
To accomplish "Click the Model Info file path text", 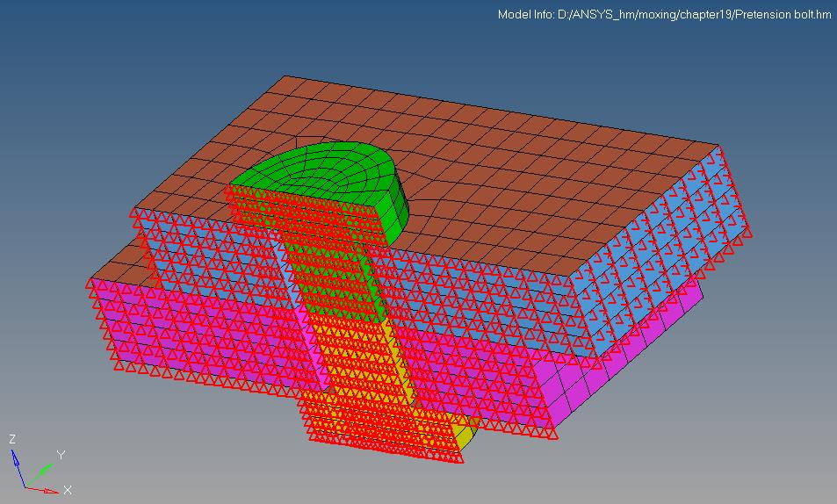I will click(x=664, y=14).
